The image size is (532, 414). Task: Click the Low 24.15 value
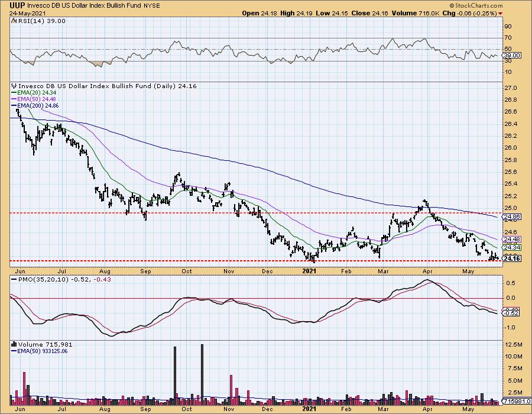(332, 13)
